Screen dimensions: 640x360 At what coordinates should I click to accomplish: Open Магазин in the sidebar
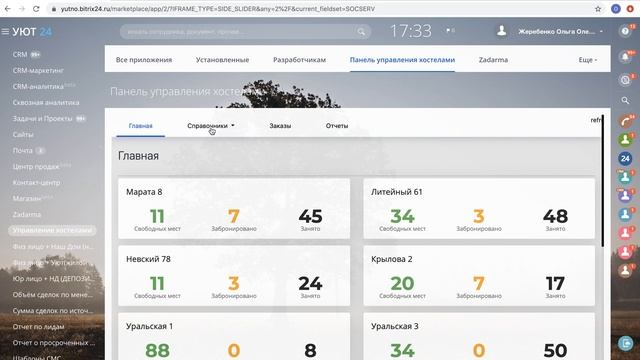pyautogui.click(x=27, y=198)
